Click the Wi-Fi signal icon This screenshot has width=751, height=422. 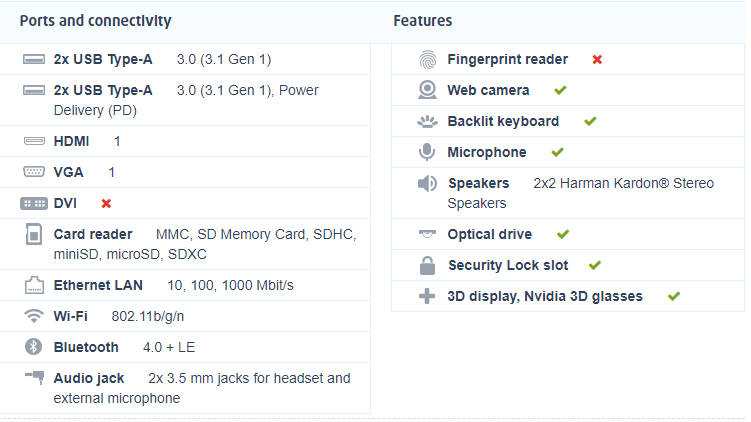34,316
